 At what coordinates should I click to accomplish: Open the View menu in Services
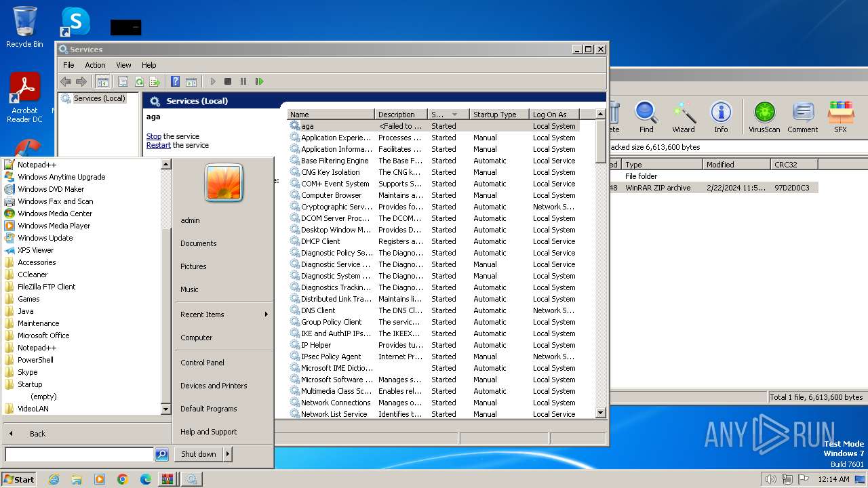click(123, 65)
